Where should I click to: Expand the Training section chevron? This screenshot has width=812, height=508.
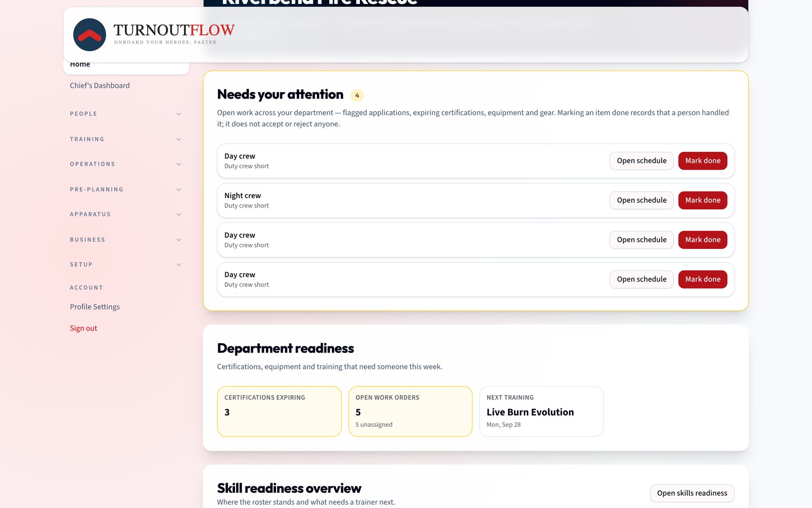pos(179,139)
